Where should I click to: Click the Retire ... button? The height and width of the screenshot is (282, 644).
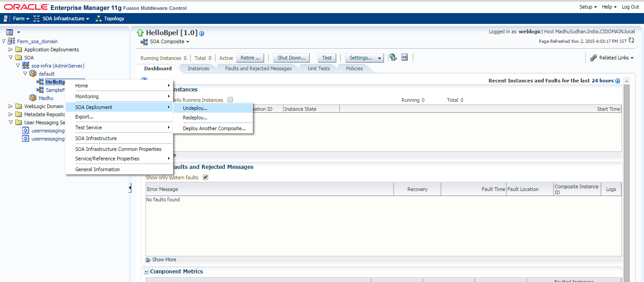point(250,58)
